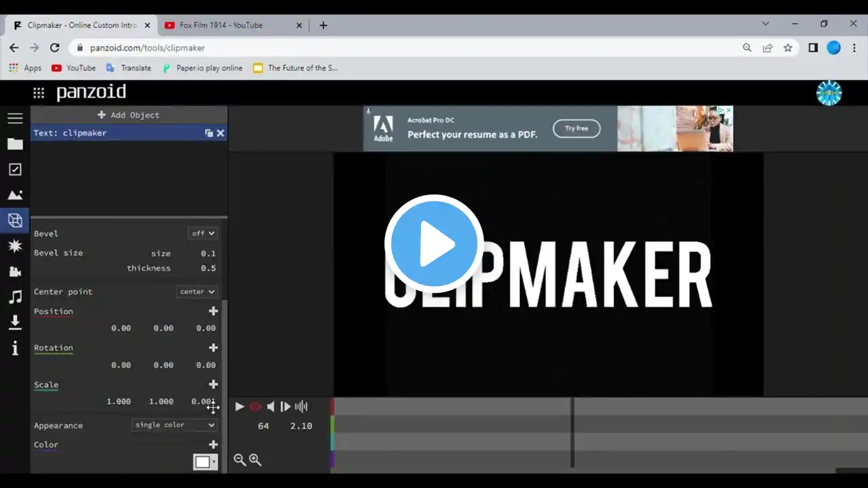The image size is (868, 488).
Task: Edit the first Scale value 1.000
Action: tap(119, 402)
